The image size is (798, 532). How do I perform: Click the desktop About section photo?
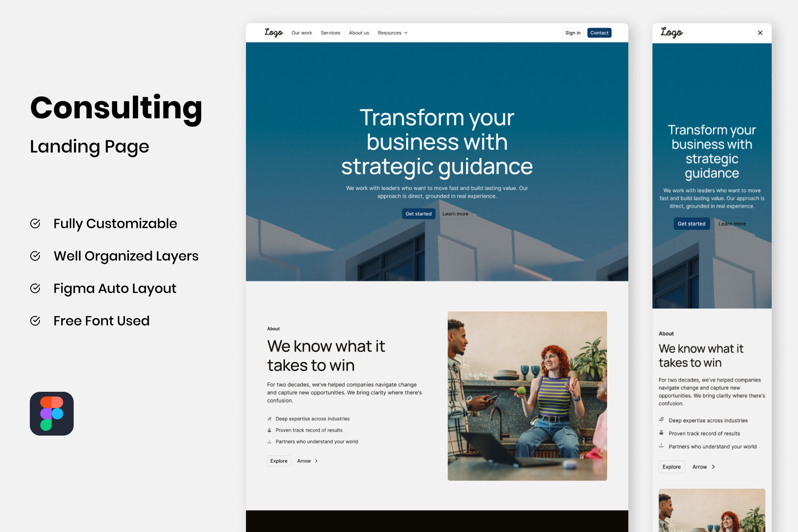(x=527, y=396)
